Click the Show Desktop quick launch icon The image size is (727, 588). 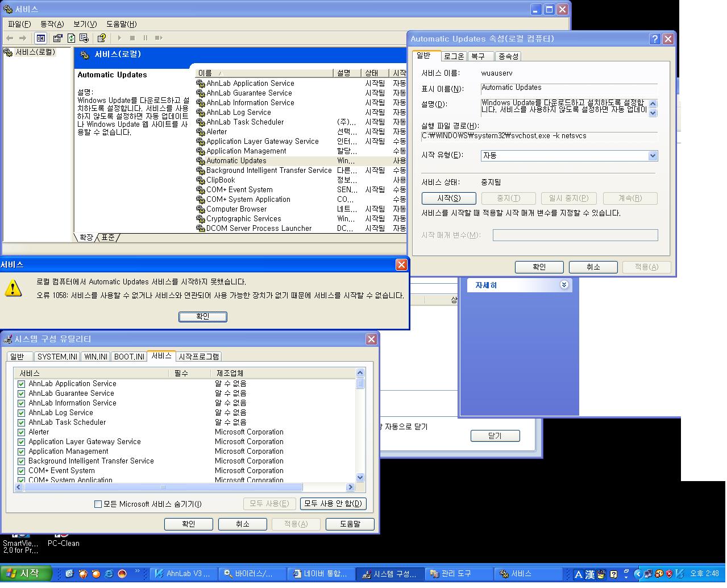(69, 574)
